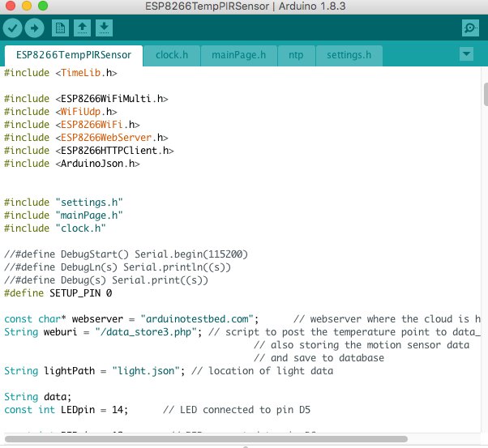Click the "and save to database" comment
488x448 pixels.
(319, 358)
